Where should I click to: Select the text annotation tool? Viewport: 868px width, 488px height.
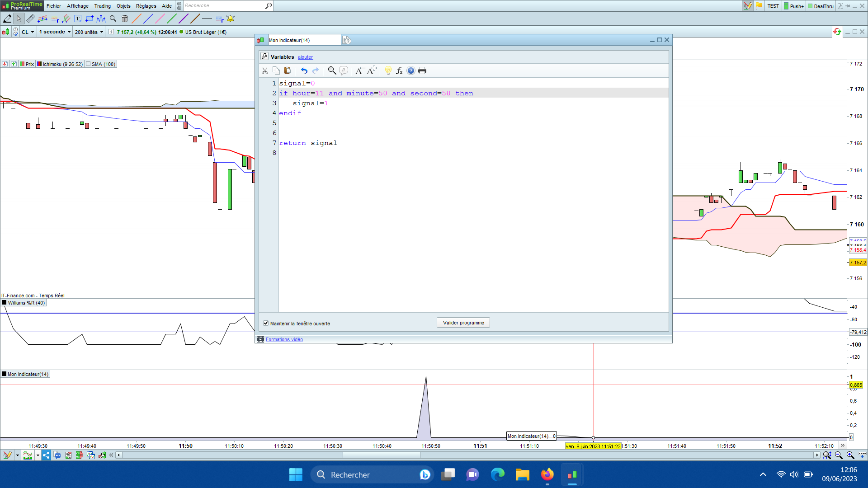(78, 19)
